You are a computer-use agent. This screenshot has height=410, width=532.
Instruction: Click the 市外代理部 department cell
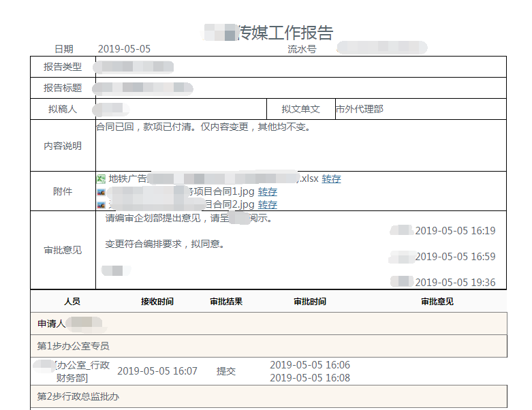click(x=421, y=109)
